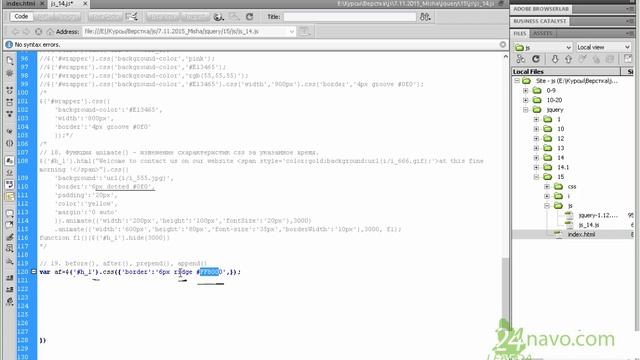This screenshot has height=360, width=640.
Task: Indent code icon
Action: tap(10, 278)
